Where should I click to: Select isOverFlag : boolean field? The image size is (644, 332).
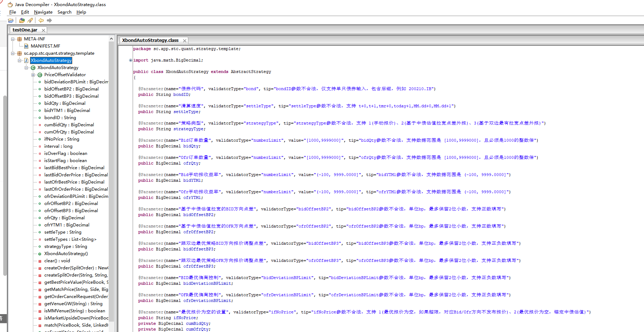[66, 153]
